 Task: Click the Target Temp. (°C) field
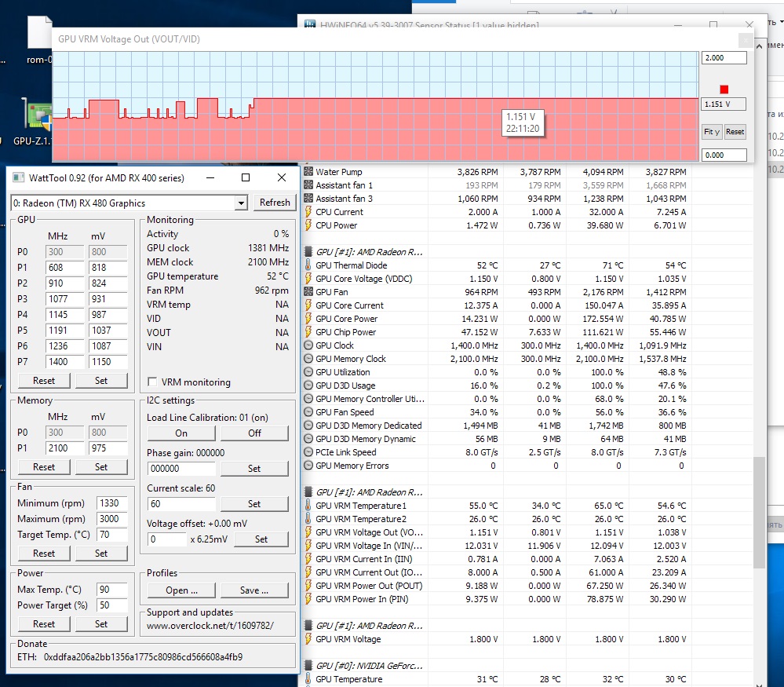(x=112, y=535)
